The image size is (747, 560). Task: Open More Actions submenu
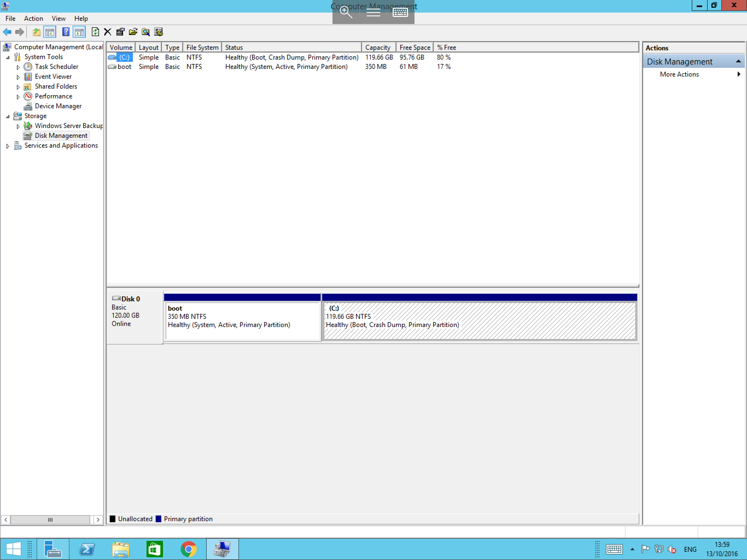pos(694,74)
